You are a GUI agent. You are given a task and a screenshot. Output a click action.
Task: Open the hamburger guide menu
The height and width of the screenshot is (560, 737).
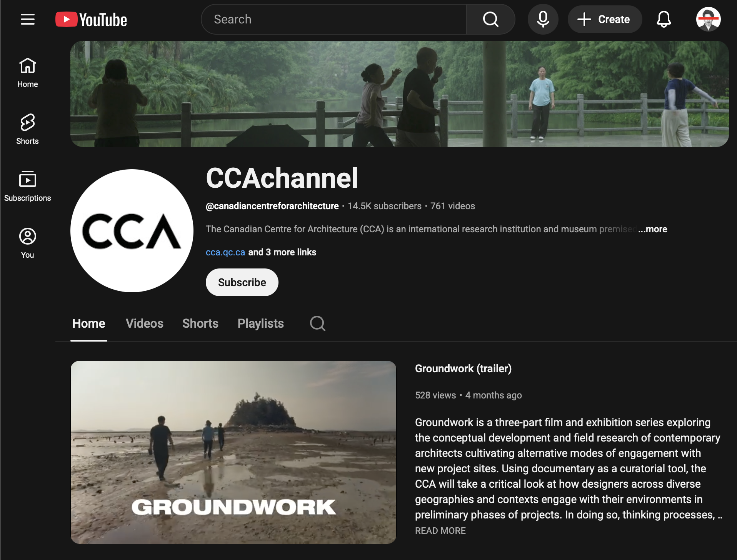click(x=28, y=19)
